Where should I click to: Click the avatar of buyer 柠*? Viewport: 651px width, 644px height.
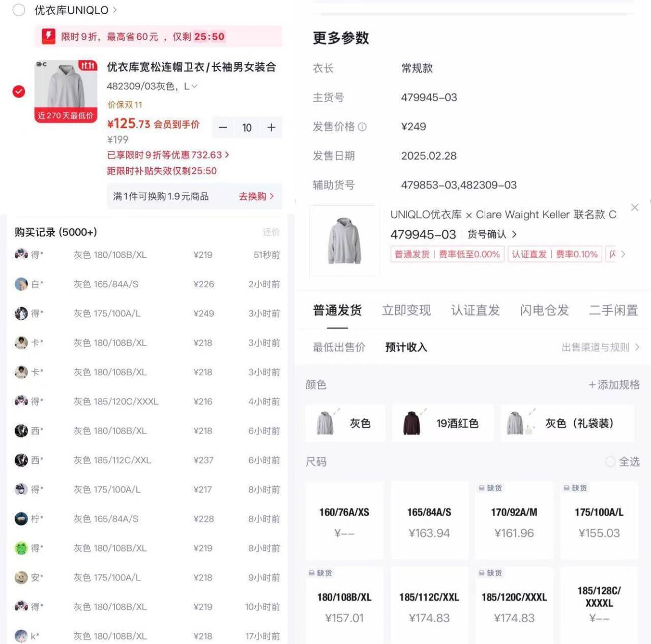click(21, 518)
